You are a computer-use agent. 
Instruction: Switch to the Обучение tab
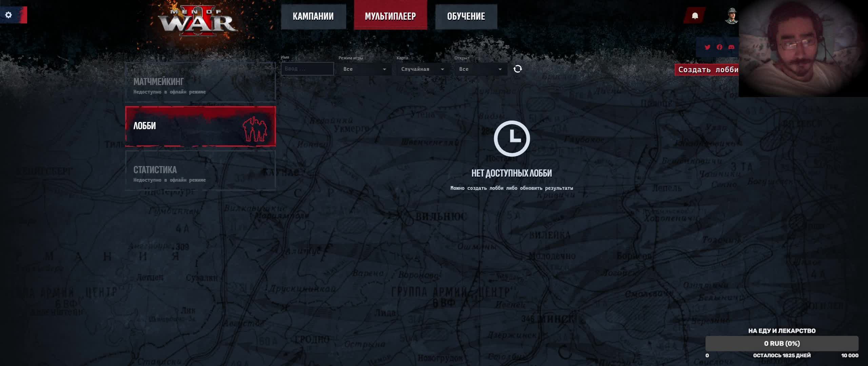466,16
